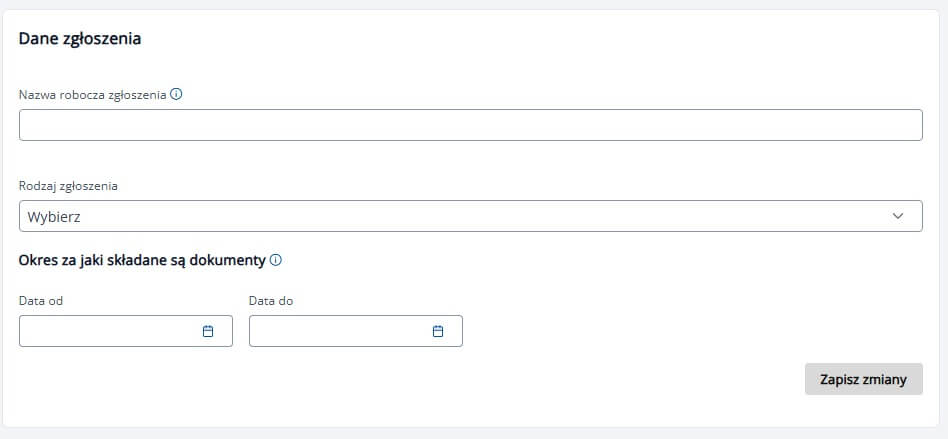Save changes with Zapisz zmiany button
The height and width of the screenshot is (439, 948).
(863, 379)
